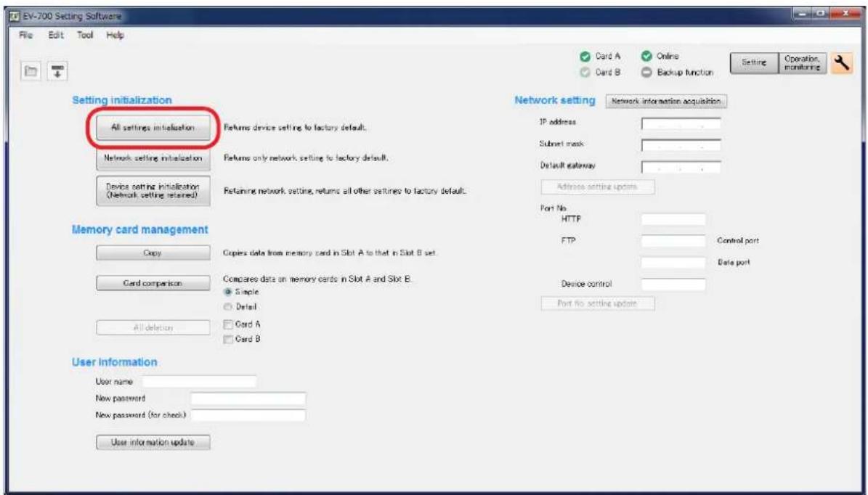
Task: Click the IP address input field
Action: point(681,123)
